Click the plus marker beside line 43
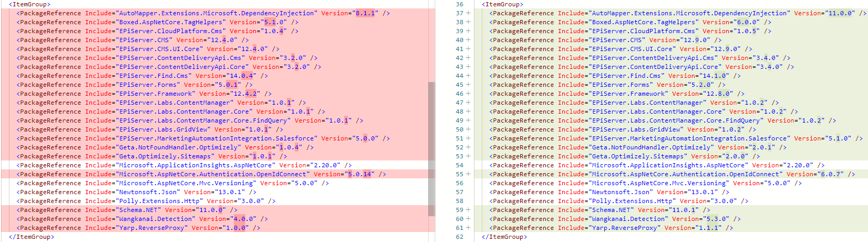 click(468, 67)
